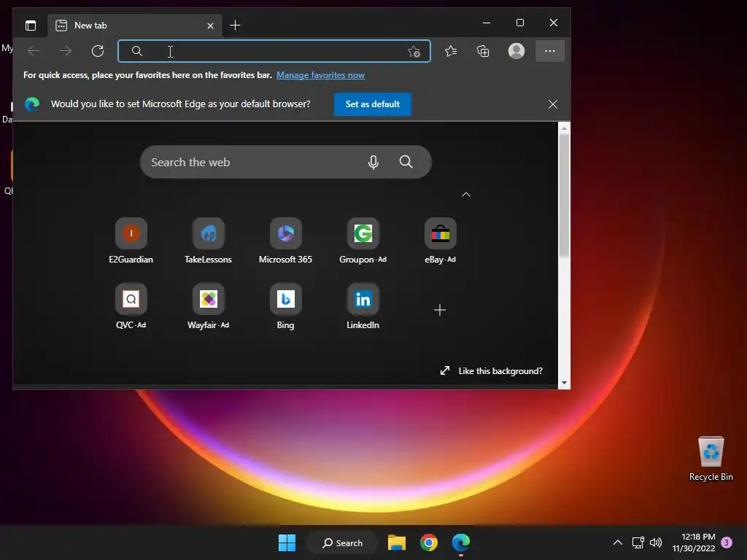This screenshot has width=747, height=560.
Task: Click the Search the web box
Action: coord(286,162)
